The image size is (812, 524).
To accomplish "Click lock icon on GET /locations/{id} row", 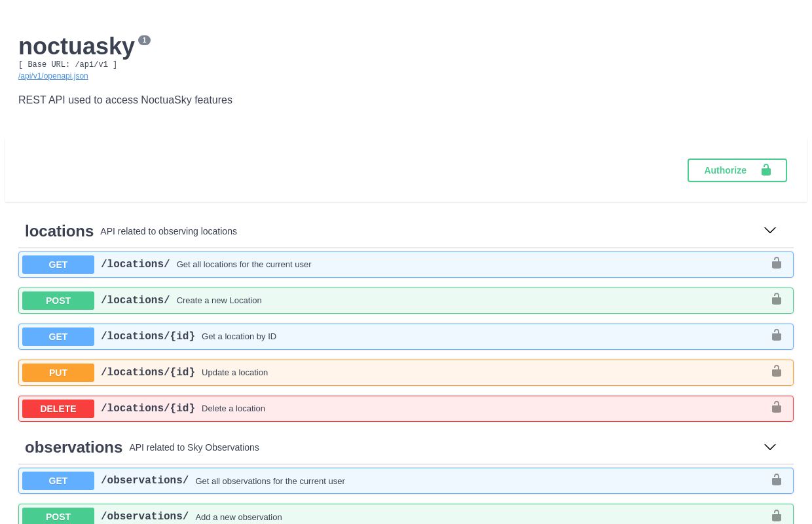I will (x=777, y=335).
